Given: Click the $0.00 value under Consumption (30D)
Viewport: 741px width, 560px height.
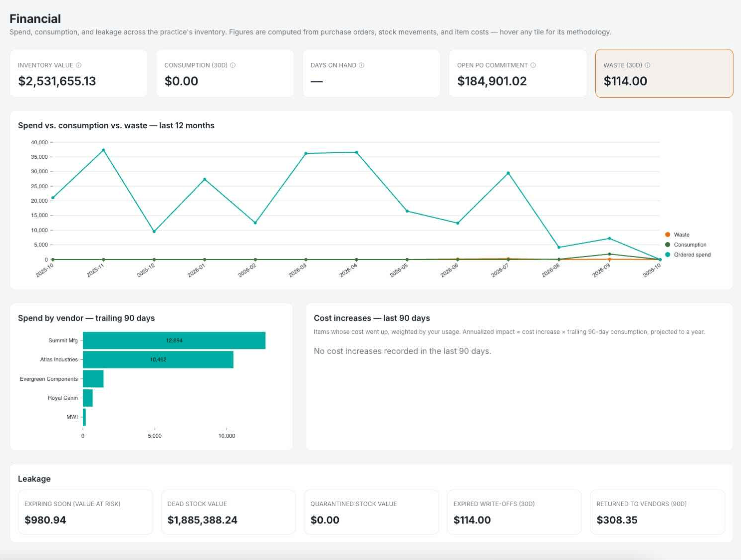Looking at the screenshot, I should pos(181,81).
